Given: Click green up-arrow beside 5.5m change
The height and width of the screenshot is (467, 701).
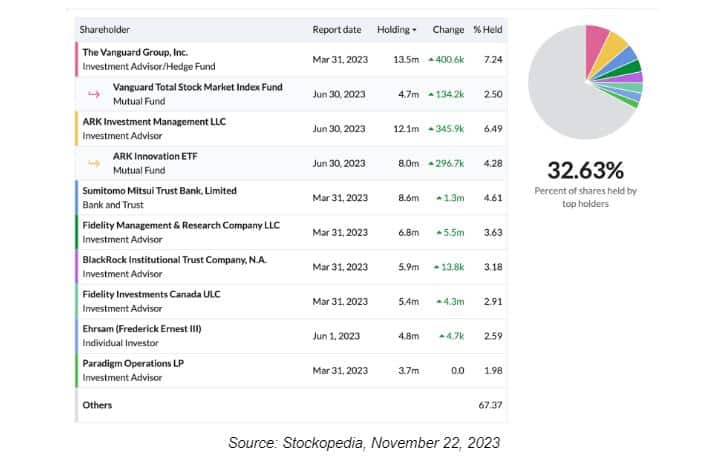Looking at the screenshot, I should 440,232.
